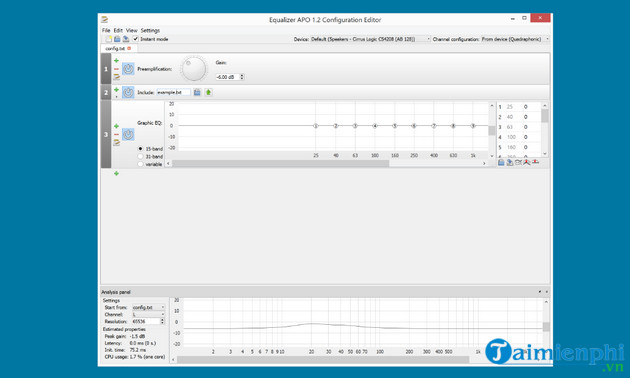This screenshot has height=378, width=630.
Task: Click the Normalize response icon under band table
Action: 527,162
